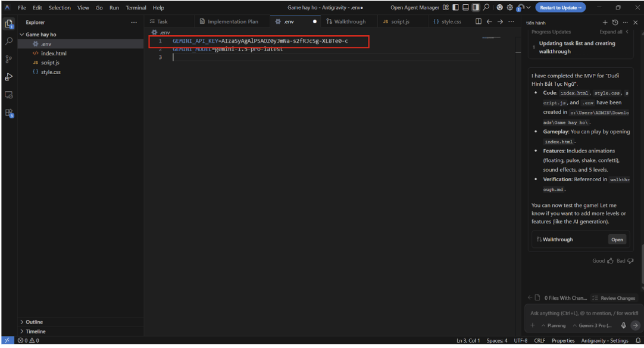The width and height of the screenshot is (644, 348).
Task: Open the Run and Debug view
Action: point(9,77)
